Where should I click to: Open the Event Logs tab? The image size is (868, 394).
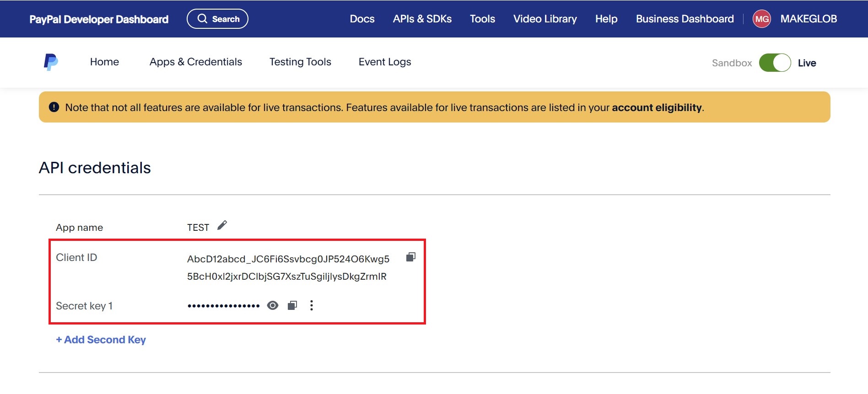(x=385, y=62)
